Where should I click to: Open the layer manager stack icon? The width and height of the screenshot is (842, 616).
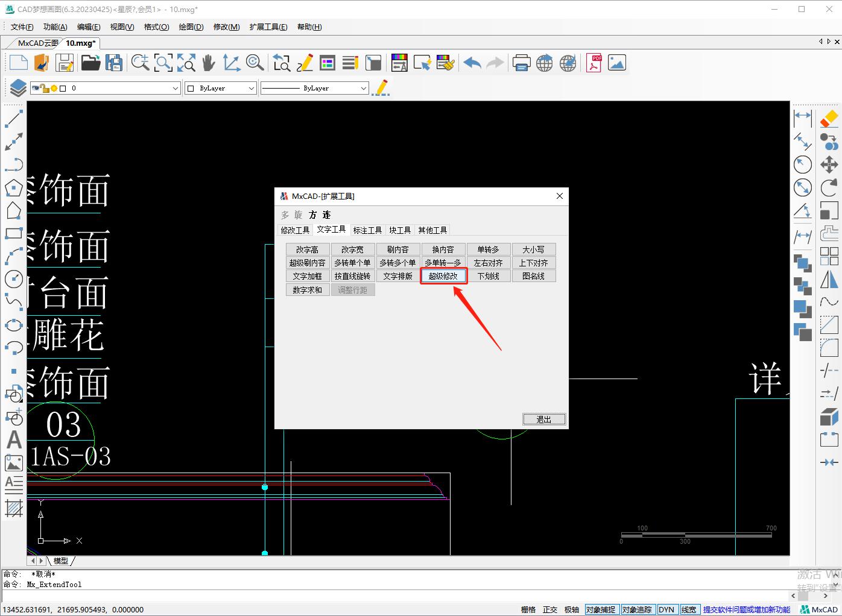tap(17, 88)
